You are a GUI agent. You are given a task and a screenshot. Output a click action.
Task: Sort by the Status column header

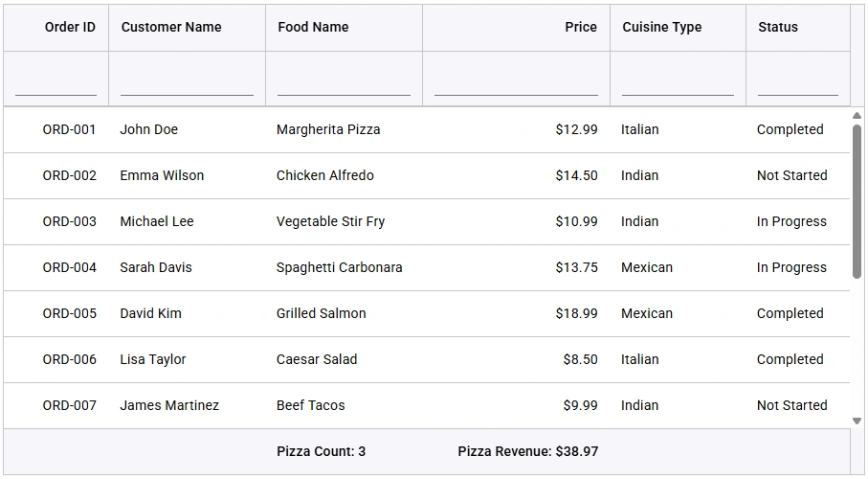tap(777, 27)
